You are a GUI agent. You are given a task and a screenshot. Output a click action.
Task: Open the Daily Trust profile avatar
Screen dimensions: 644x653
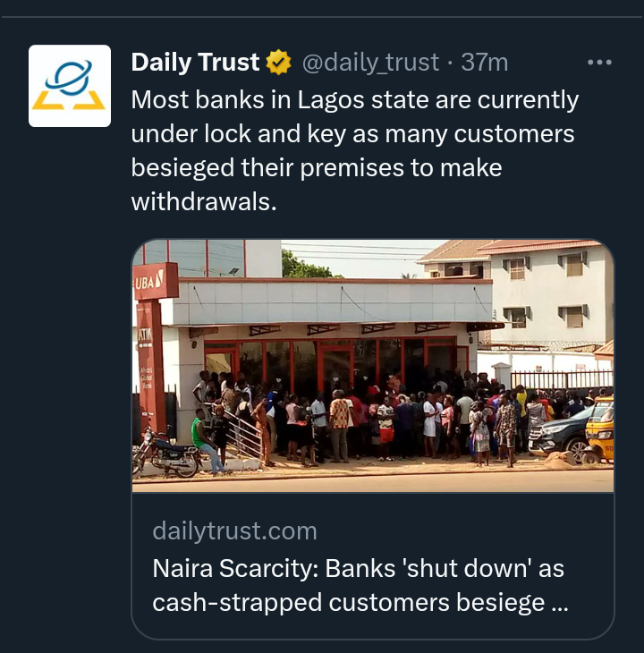point(70,86)
